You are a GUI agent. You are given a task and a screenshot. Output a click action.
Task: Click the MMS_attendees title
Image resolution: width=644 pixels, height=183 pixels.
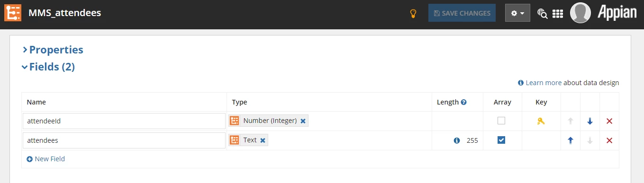[65, 13]
